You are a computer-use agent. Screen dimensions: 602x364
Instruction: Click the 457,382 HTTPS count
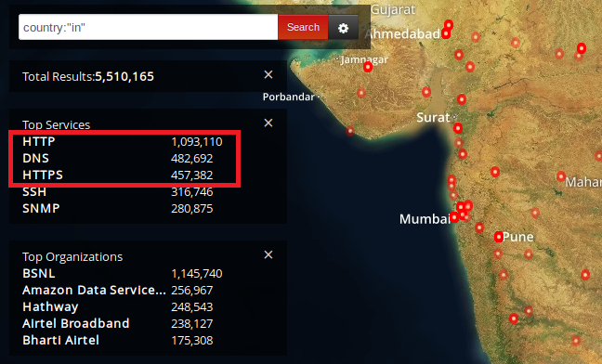coord(192,175)
